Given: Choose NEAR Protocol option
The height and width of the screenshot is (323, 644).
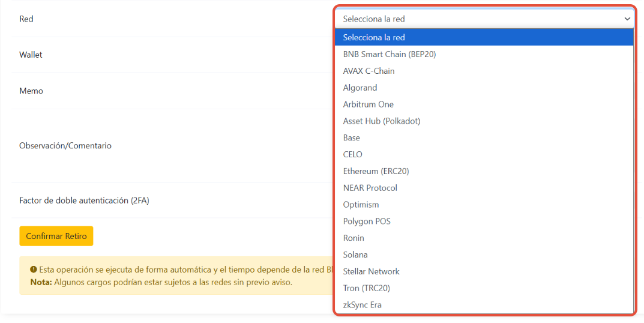Looking at the screenshot, I should click(484, 188).
